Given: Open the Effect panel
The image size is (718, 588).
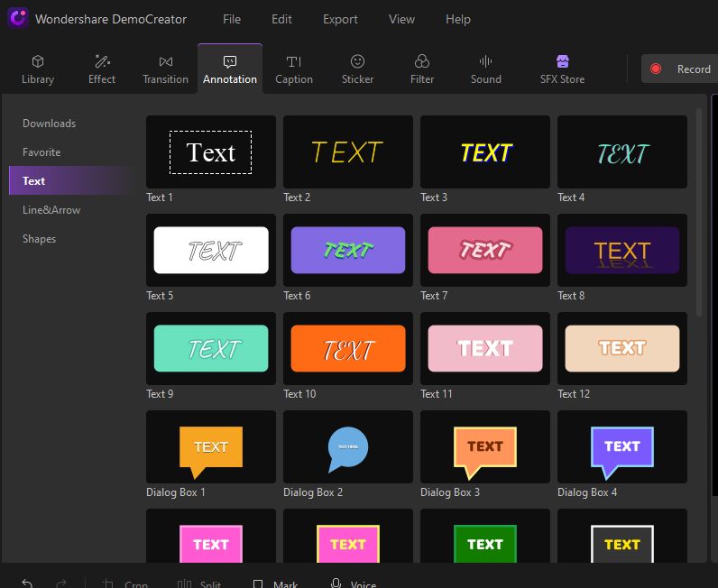Looking at the screenshot, I should (102, 69).
